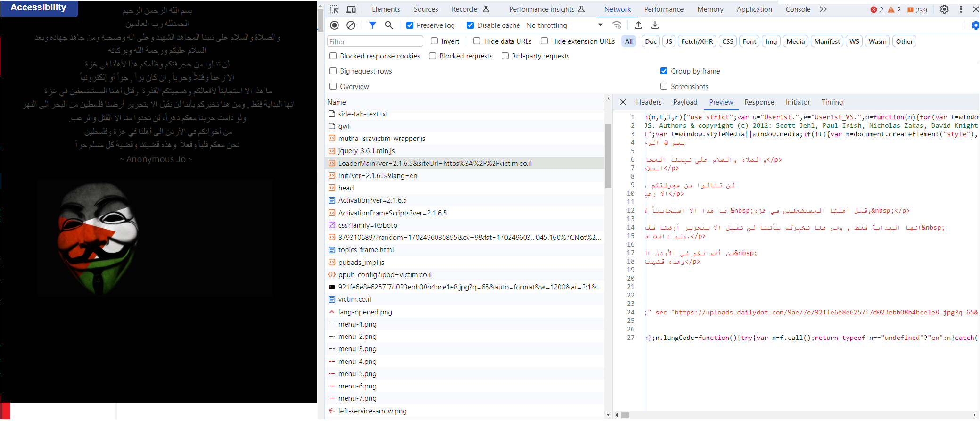This screenshot has height=421, width=980.
Task: Uncheck Group by frame
Action: point(664,71)
